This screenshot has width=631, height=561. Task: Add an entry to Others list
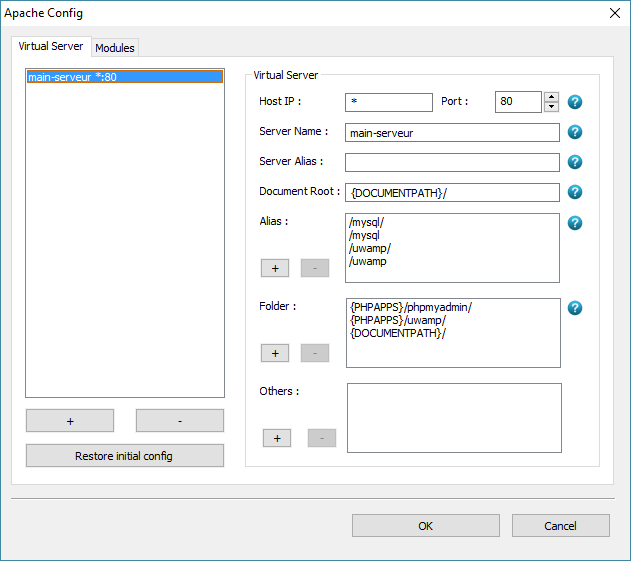[x=277, y=438]
